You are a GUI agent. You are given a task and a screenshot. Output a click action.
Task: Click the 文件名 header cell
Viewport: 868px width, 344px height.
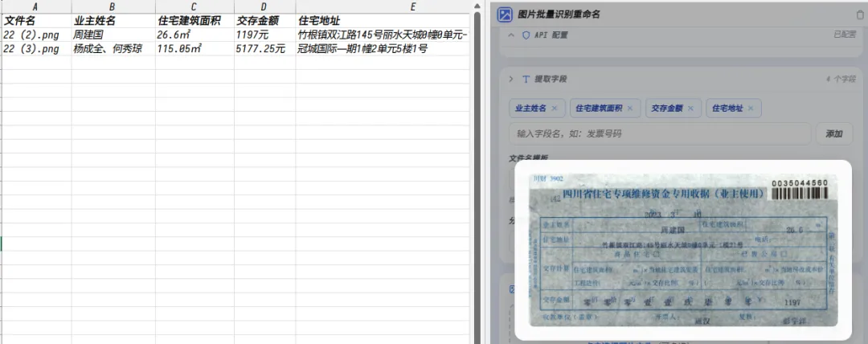[x=36, y=21]
